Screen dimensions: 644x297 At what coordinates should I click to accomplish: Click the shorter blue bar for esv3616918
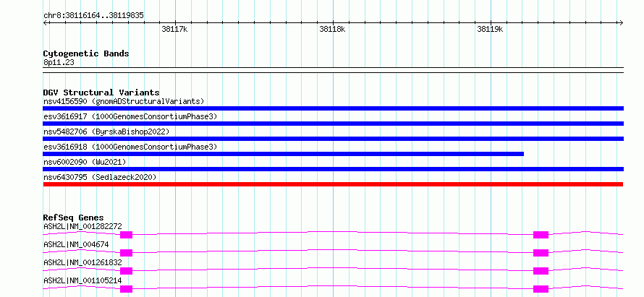[284, 154]
